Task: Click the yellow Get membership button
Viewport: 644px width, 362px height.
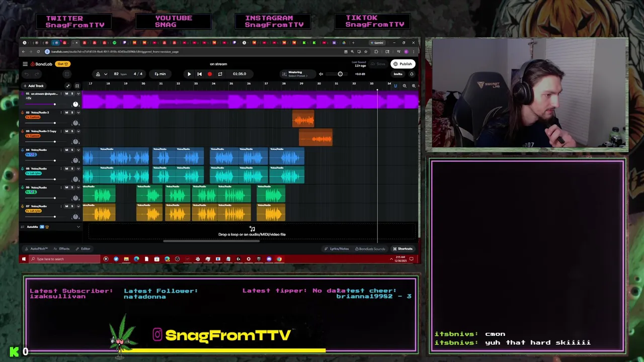Action: (x=63, y=64)
